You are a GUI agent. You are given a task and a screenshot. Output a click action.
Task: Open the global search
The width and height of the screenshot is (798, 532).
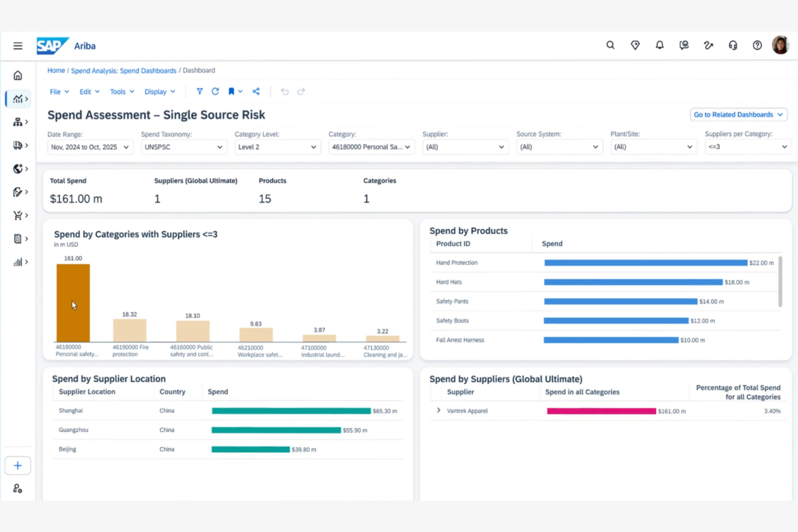[x=610, y=45]
